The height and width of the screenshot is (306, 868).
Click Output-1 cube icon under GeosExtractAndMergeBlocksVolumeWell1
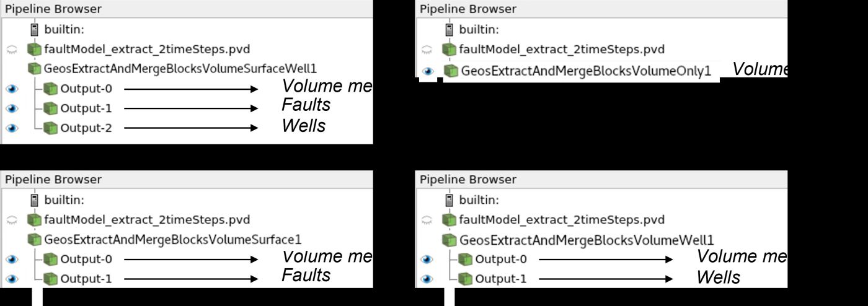tap(466, 279)
